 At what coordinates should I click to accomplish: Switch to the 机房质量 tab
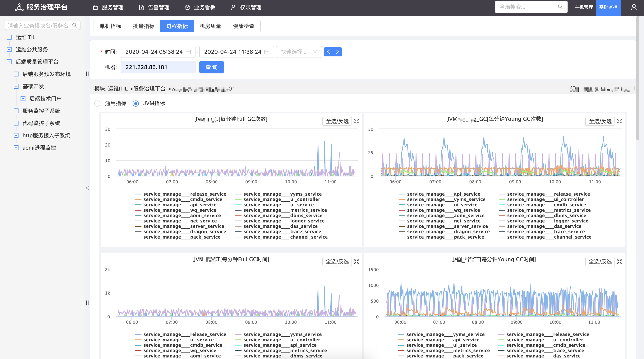click(210, 26)
